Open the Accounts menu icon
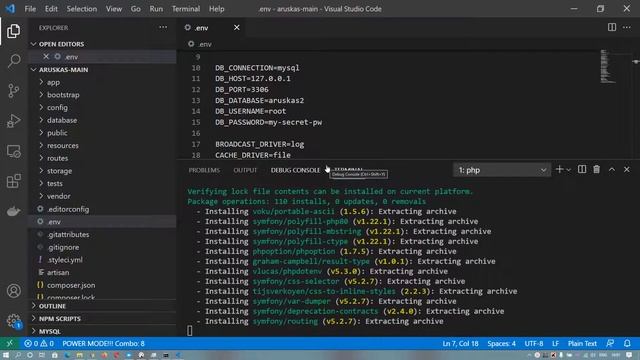This screenshot has height=360, width=640. [x=13, y=291]
